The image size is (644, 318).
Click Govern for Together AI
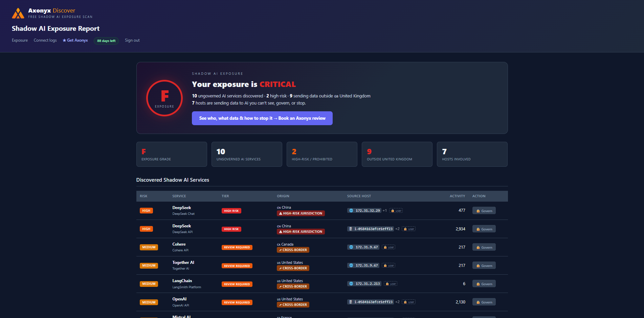(484, 265)
